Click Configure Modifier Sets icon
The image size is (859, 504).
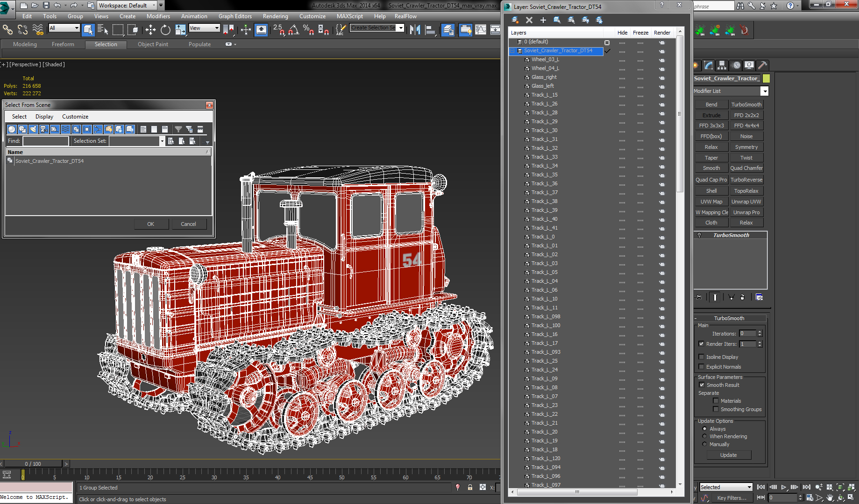tap(760, 297)
